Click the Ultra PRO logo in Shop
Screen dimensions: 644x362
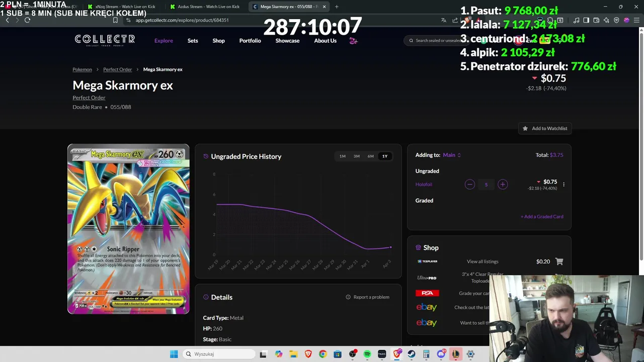coord(427,278)
